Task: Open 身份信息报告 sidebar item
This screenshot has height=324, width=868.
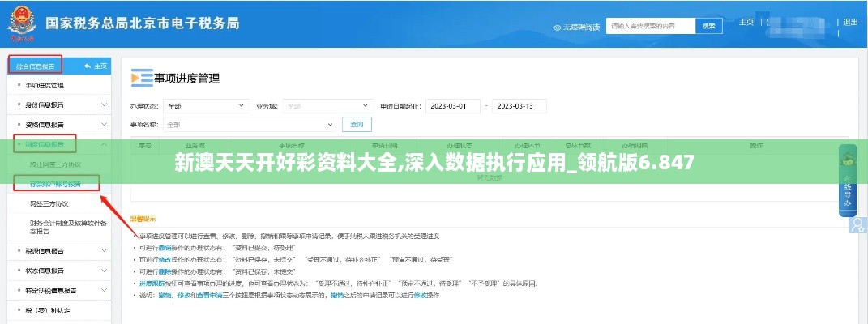Action: (x=45, y=104)
